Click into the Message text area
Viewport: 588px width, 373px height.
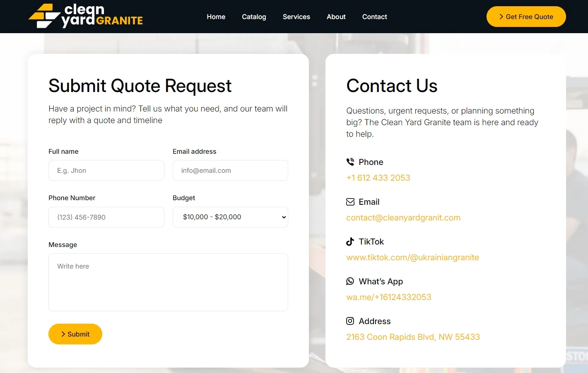[x=168, y=282]
